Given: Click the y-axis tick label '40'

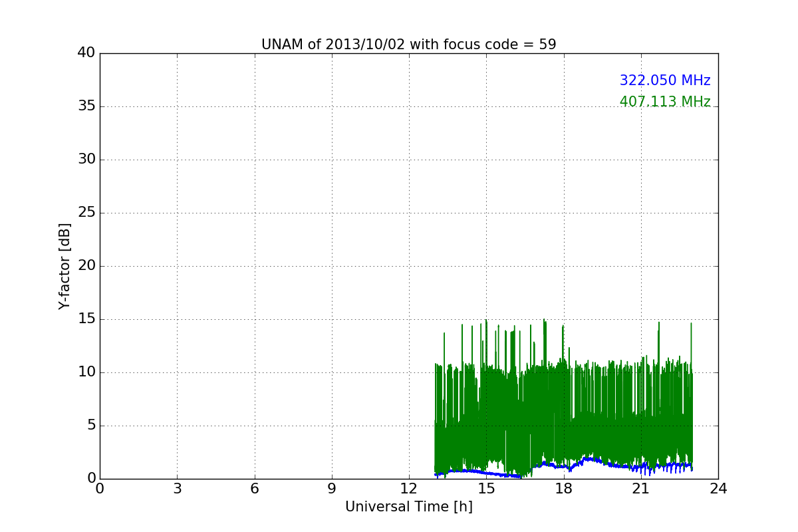Looking at the screenshot, I should 86,53.
